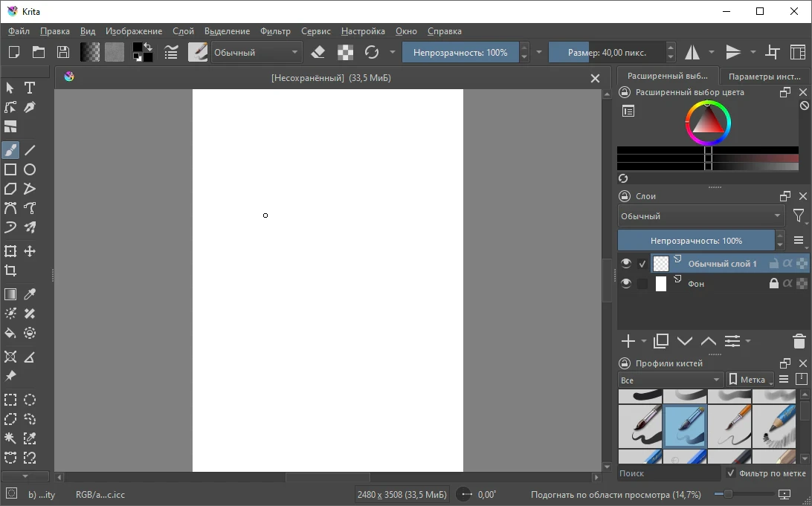Select the Rectangular Selection tool
Viewport: 812px width, 506px height.
(10, 400)
